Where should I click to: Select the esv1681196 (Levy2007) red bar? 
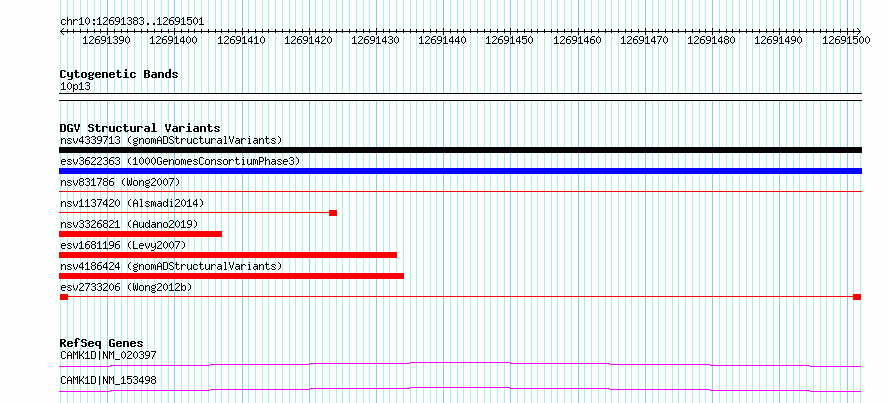(228, 255)
